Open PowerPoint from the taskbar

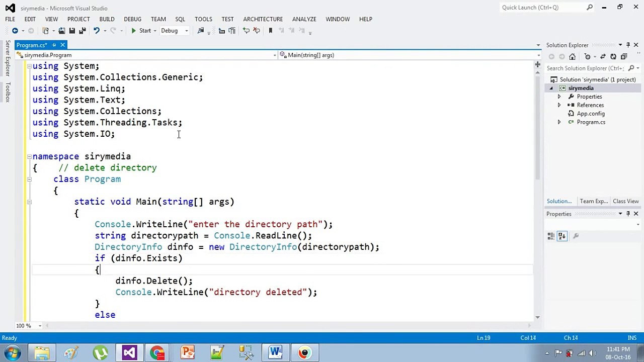(x=187, y=352)
